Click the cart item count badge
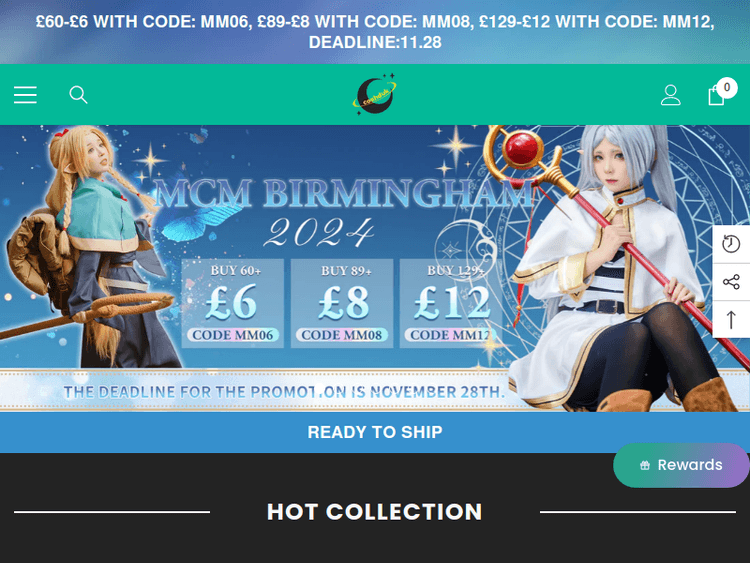The width and height of the screenshot is (750, 563). pyautogui.click(x=727, y=88)
